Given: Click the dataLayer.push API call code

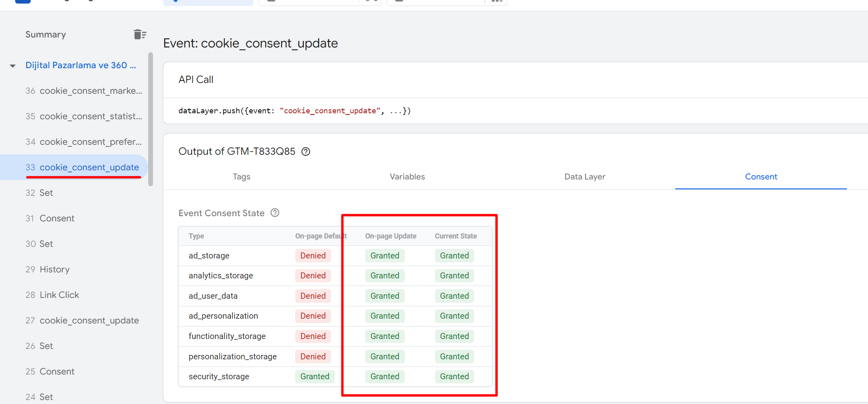Looking at the screenshot, I should [294, 111].
